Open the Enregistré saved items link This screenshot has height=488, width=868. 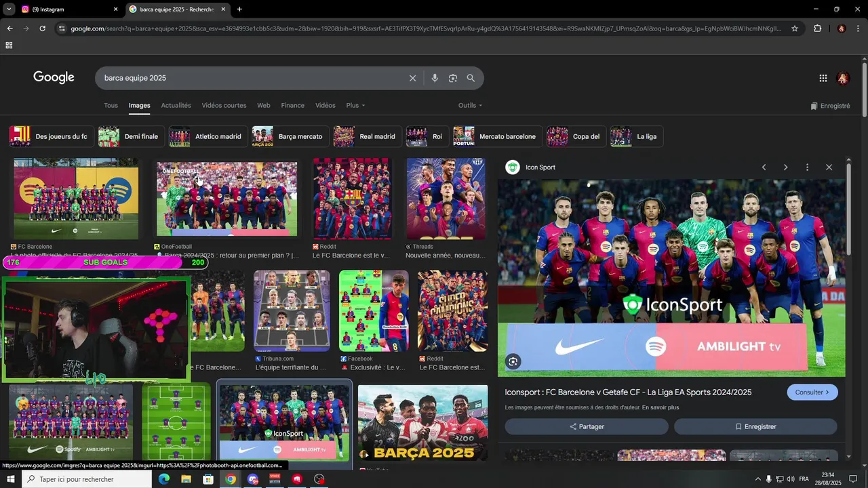point(830,106)
